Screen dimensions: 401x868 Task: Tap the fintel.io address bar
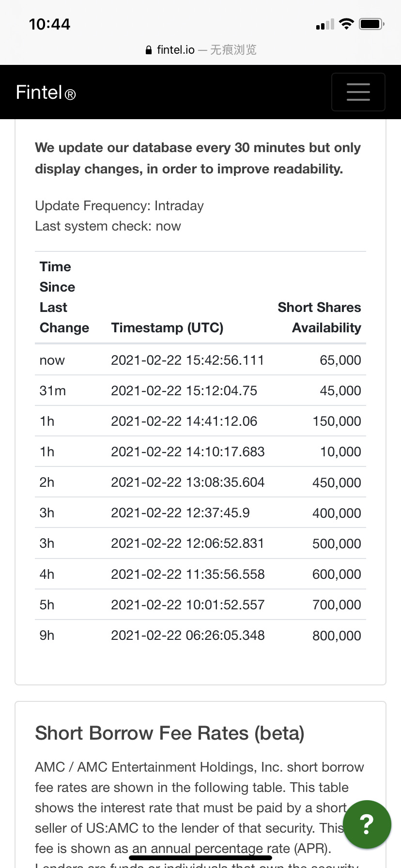click(200, 50)
